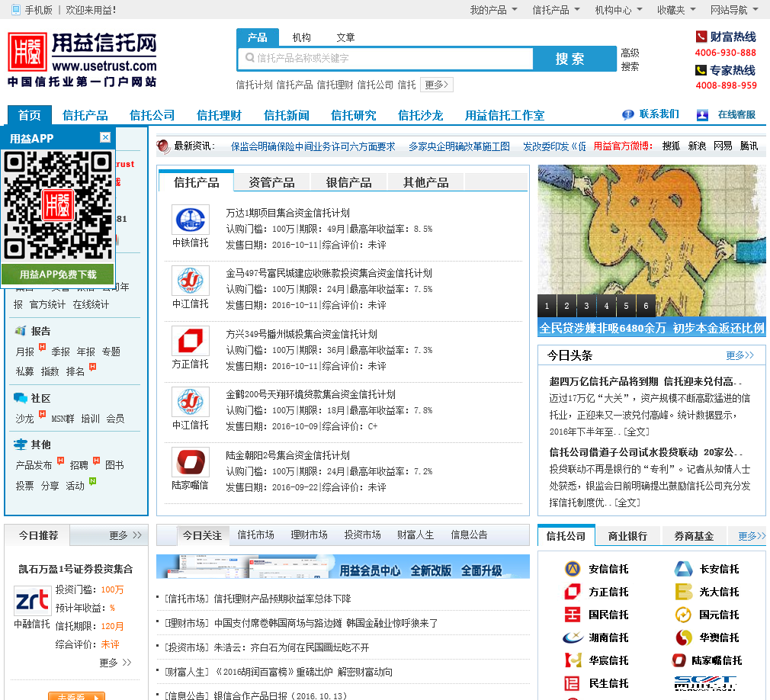Click the 最新资讯 news ticker icon
Viewport: 770px width, 700px height.
tap(163, 146)
